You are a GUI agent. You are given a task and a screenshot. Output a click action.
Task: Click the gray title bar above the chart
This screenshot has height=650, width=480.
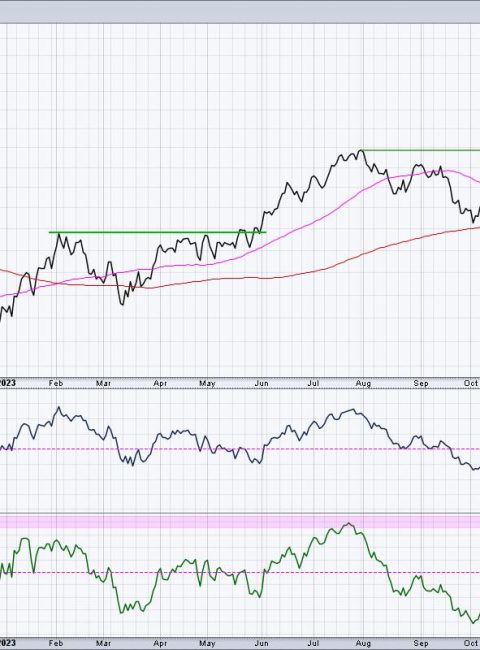(x=240, y=12)
